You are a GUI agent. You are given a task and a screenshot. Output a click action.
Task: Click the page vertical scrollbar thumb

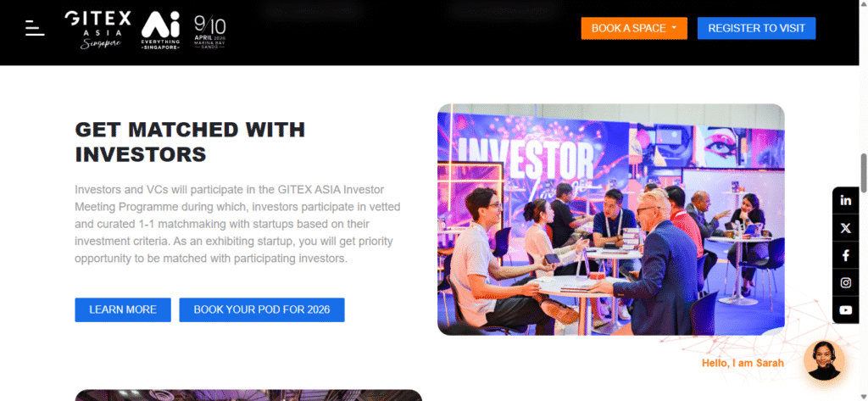pos(863,172)
